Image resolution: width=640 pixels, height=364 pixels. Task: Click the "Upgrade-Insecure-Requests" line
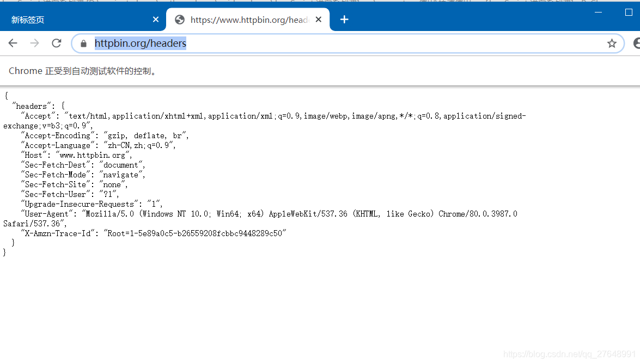(92, 204)
